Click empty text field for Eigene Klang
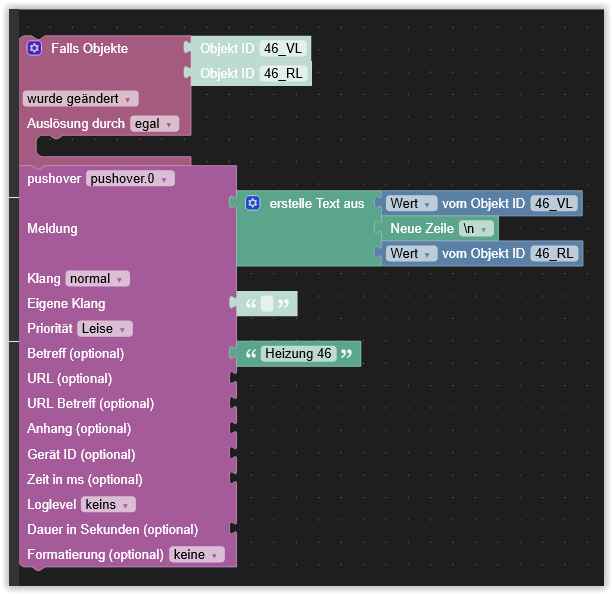The height and width of the screenshot is (594, 612). [267, 304]
